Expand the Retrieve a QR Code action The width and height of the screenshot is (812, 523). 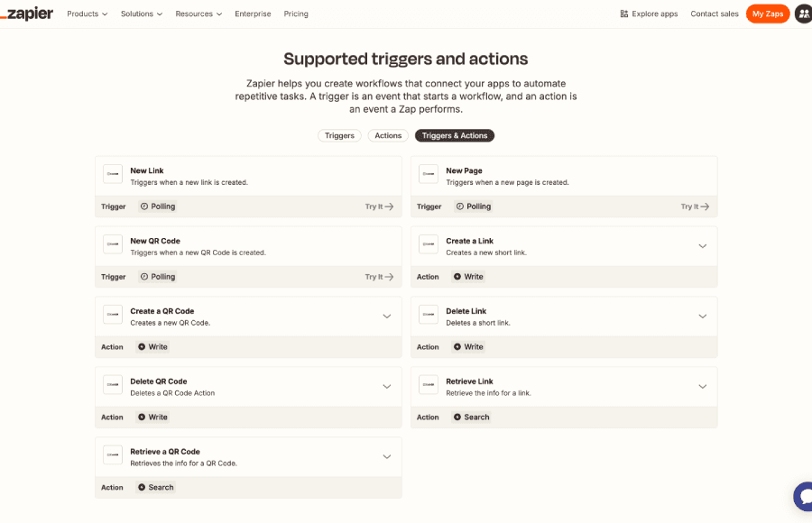[x=387, y=456]
